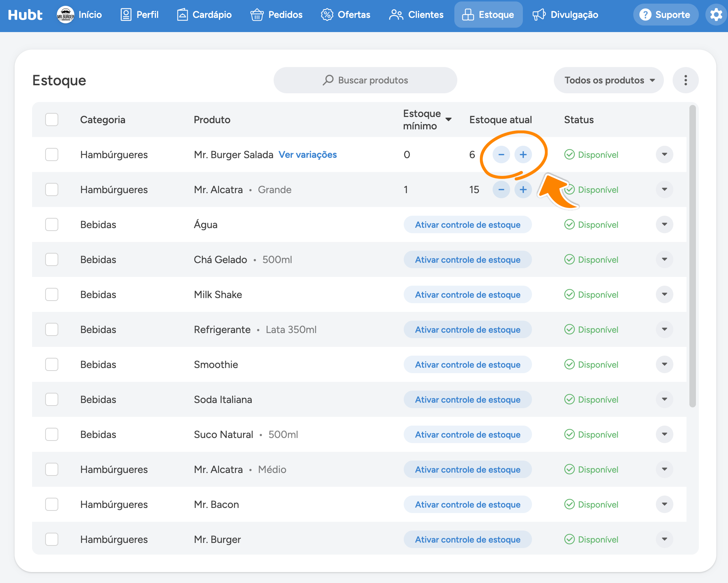Screen dimensions: 728x583
Task: Click Disponível status of Chá Gelado
Action: (x=591, y=259)
